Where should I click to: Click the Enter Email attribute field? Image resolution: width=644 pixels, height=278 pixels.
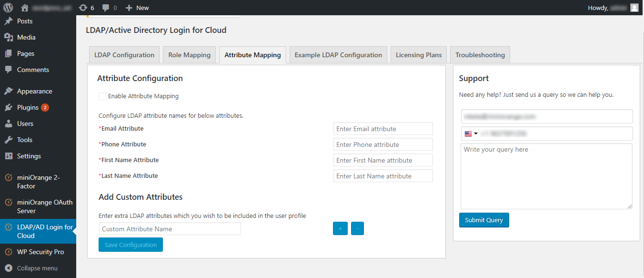(x=382, y=128)
